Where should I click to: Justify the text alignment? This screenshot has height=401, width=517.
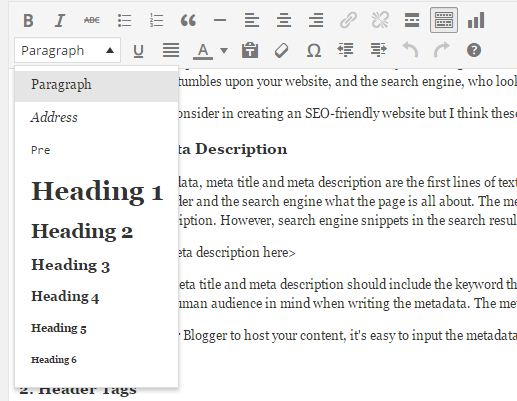point(171,51)
